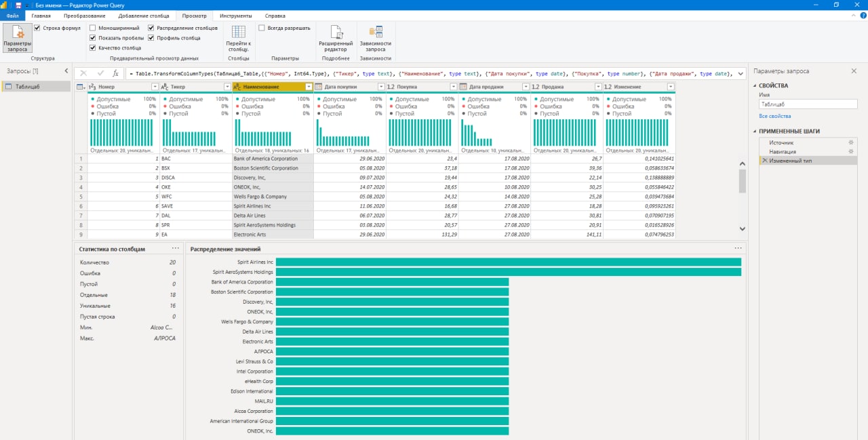Image resolution: width=868 pixels, height=440 pixels.
Task: Switch to Преобразование ribbon tab
Action: click(x=85, y=15)
